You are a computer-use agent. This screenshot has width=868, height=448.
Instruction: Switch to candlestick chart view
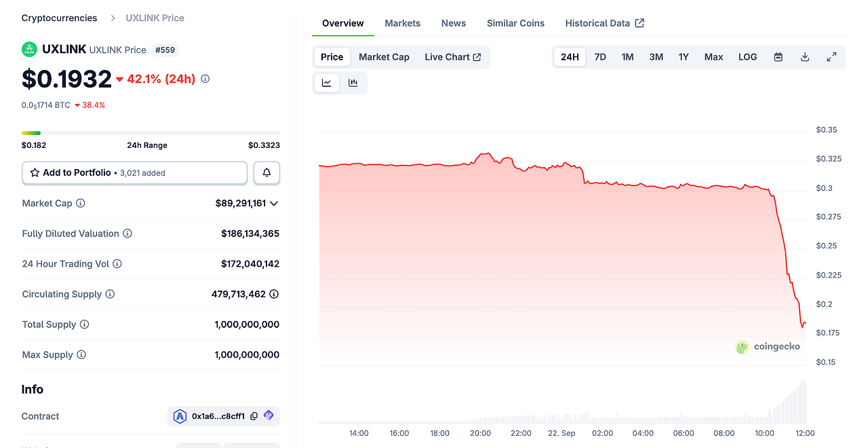[x=353, y=83]
